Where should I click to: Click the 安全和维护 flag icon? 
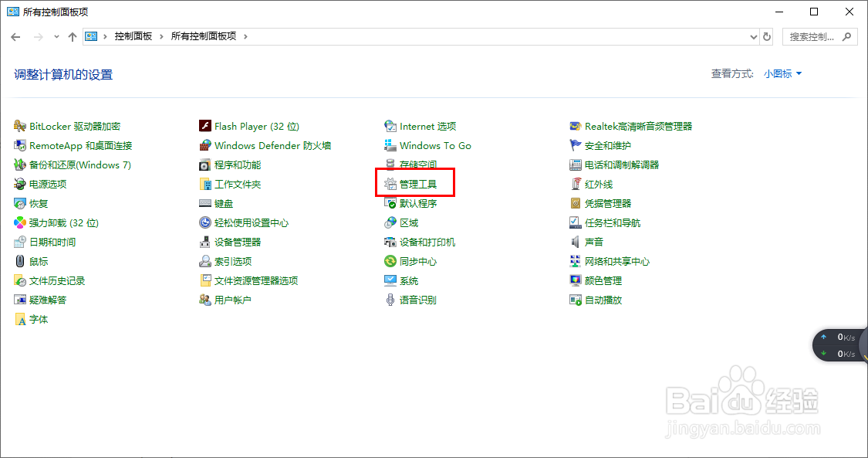[575, 146]
